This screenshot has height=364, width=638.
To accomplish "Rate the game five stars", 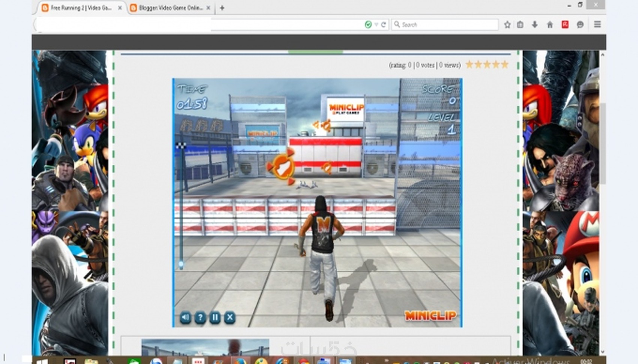I will point(505,65).
